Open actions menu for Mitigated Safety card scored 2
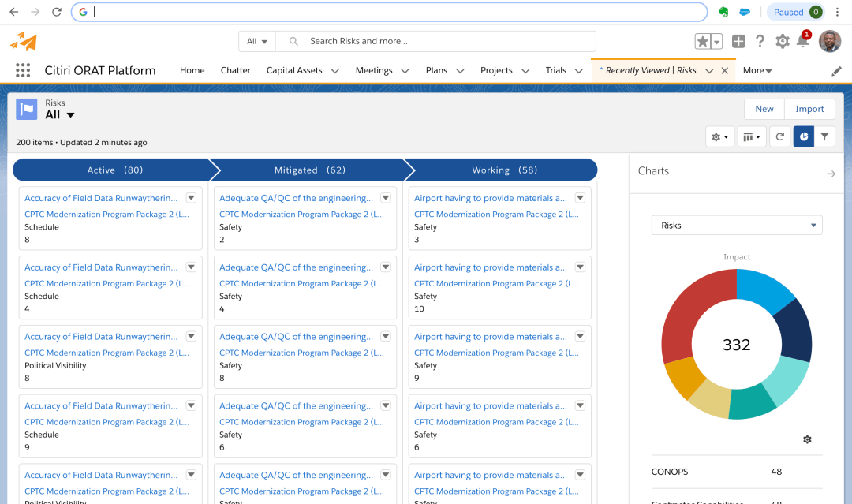 click(386, 198)
